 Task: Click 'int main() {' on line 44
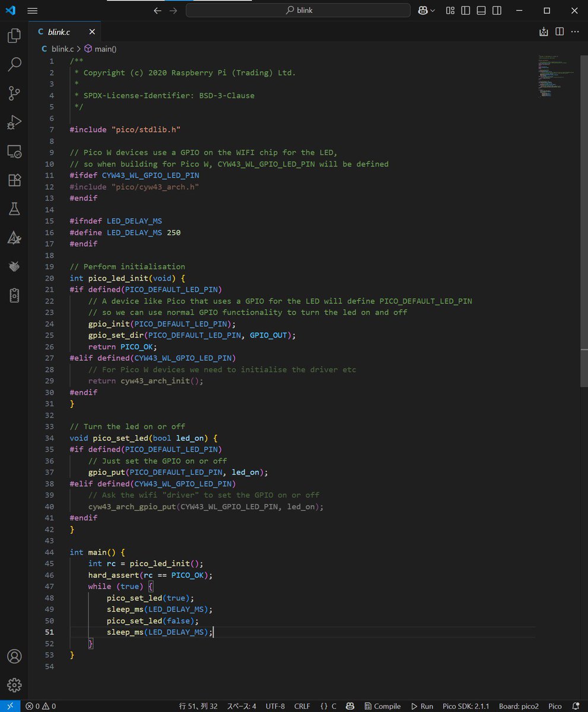97,552
